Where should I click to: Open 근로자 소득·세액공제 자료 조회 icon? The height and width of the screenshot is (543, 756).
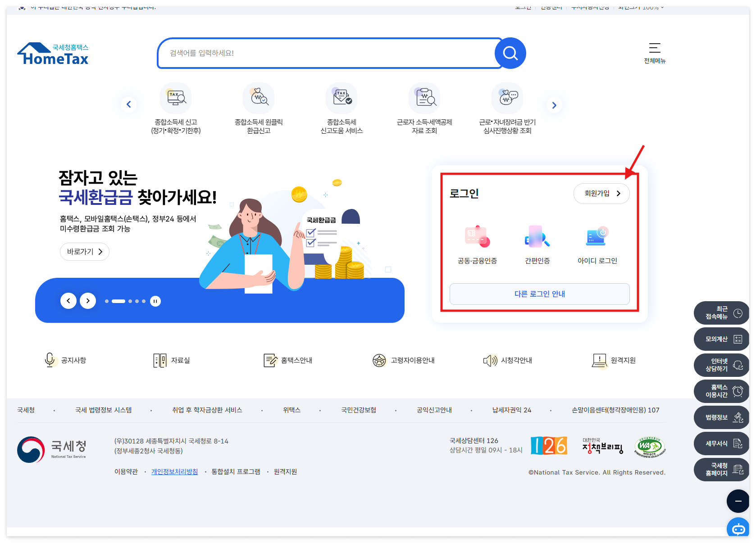(x=424, y=98)
